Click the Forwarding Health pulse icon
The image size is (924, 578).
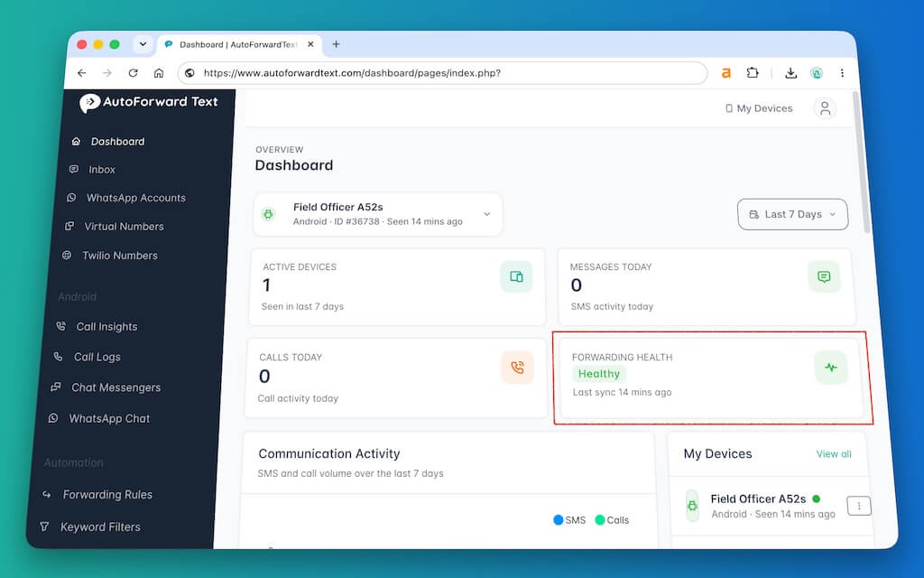[x=831, y=368]
